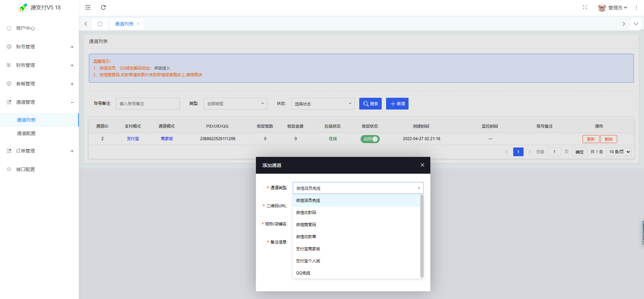Close the 通道列表 tab with x icon
The width and height of the screenshot is (644, 299).
138,24
